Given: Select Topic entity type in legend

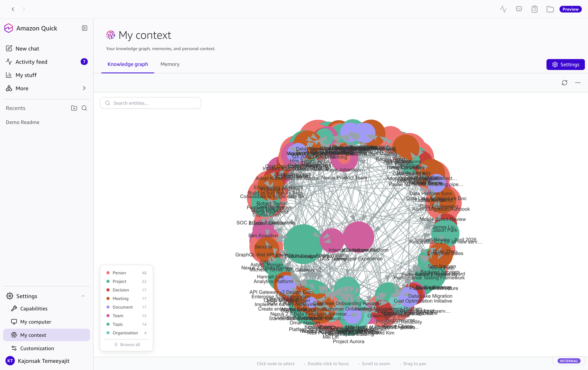Looking at the screenshot, I should 126,324.
